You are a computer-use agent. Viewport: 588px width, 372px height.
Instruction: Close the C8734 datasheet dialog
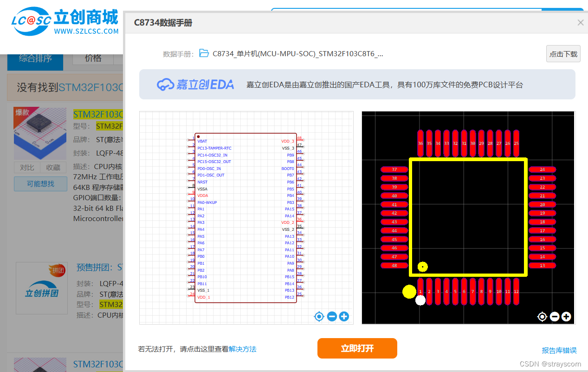(x=581, y=22)
